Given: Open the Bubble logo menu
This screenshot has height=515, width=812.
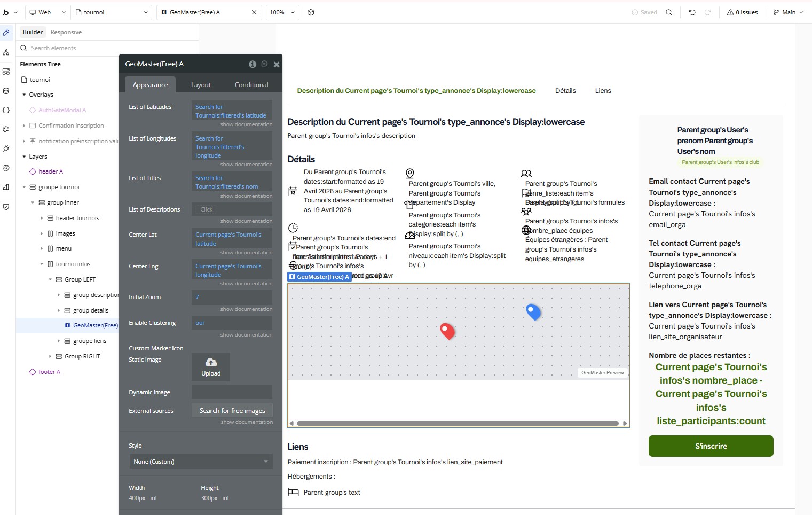Looking at the screenshot, I should click(10, 12).
